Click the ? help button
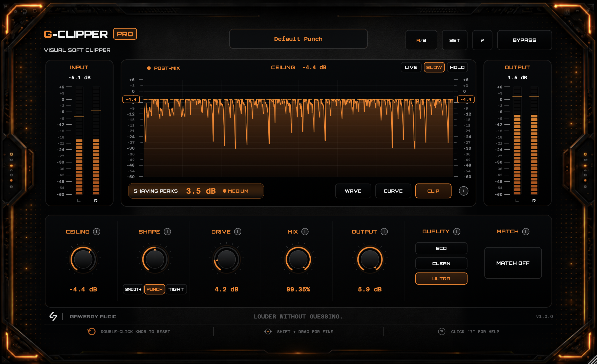 (482, 40)
